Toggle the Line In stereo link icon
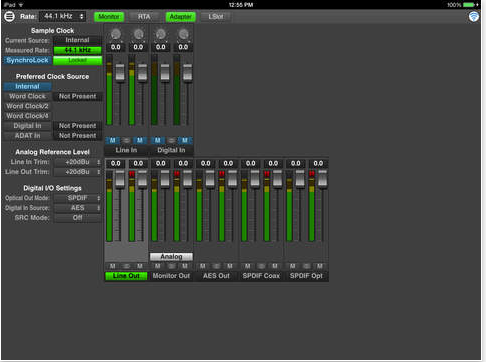The height and width of the screenshot is (362, 486). [x=126, y=140]
